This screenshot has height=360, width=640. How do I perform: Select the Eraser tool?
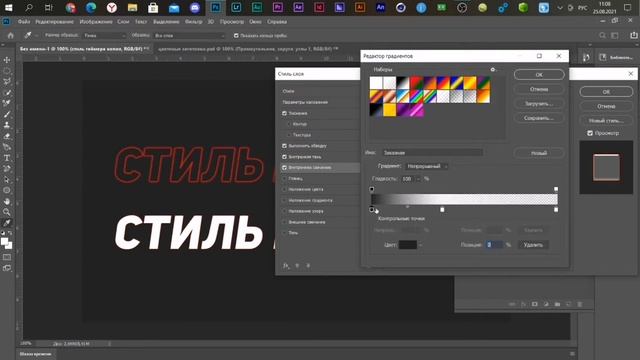(x=7, y=136)
